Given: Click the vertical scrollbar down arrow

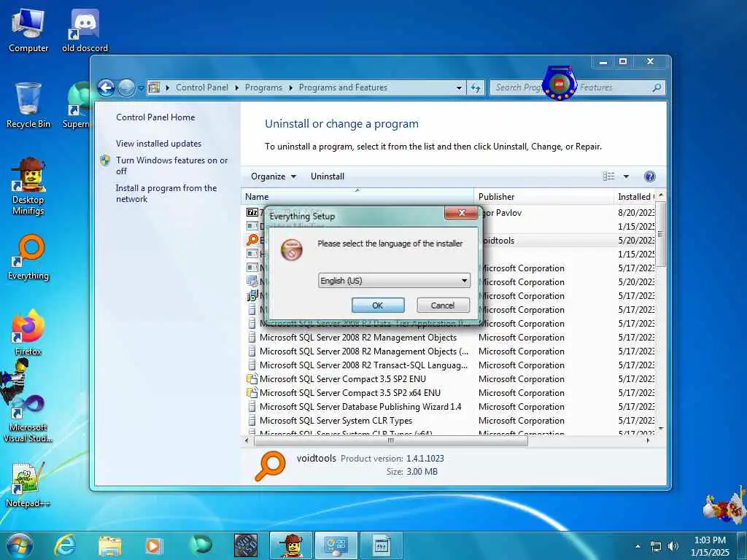Looking at the screenshot, I should (660, 429).
